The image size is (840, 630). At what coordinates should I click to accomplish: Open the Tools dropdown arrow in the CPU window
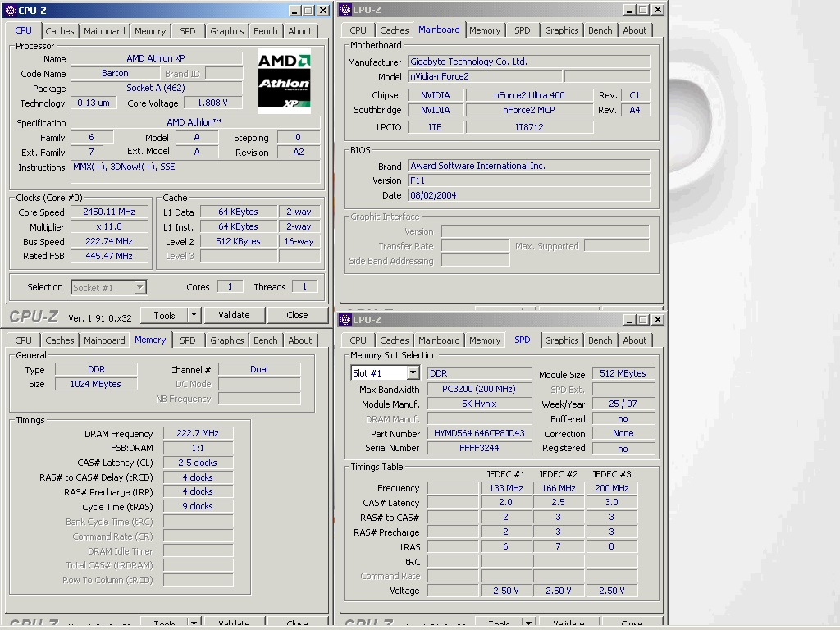[x=194, y=315]
